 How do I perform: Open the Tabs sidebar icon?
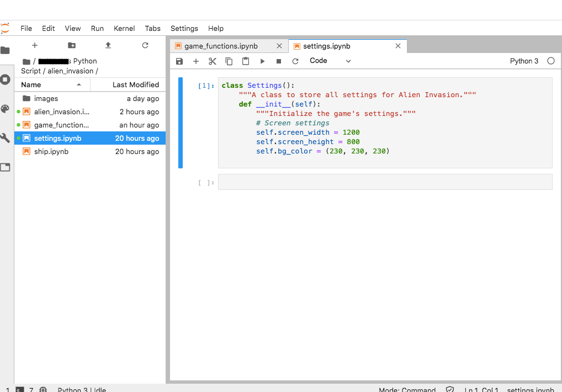point(5,167)
